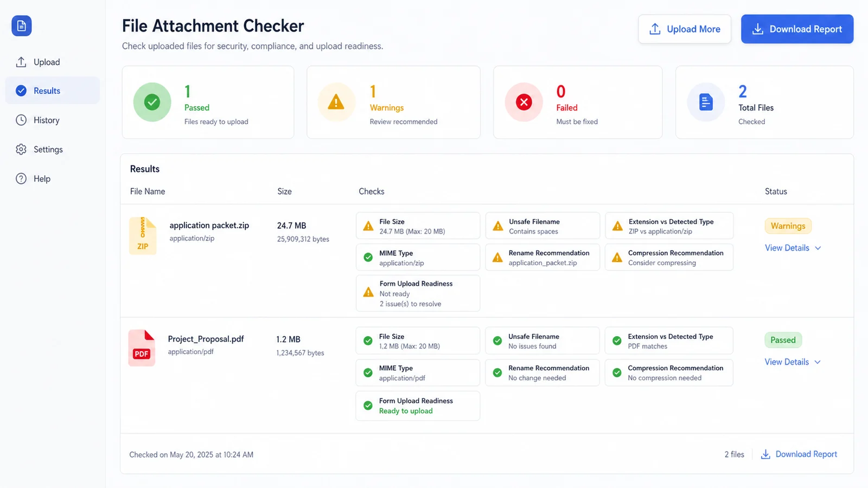Viewport: 868px width, 488px height.
Task: Click the red Failed summary X icon
Action: (524, 102)
